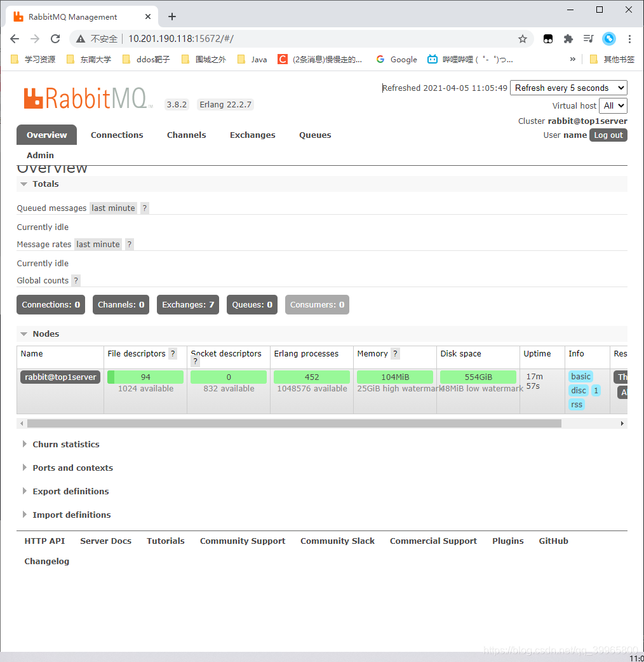
Task: Change Message rates 'last minute' range
Action: click(x=98, y=245)
